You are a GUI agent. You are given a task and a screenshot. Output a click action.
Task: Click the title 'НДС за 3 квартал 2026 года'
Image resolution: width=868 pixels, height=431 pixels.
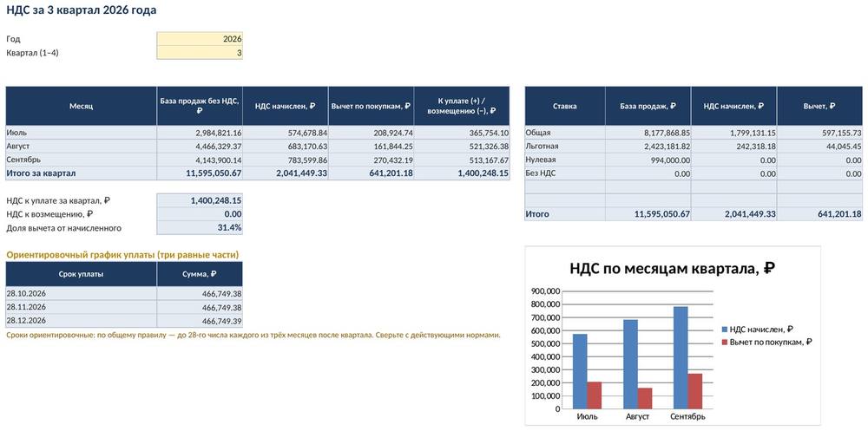coord(82,10)
